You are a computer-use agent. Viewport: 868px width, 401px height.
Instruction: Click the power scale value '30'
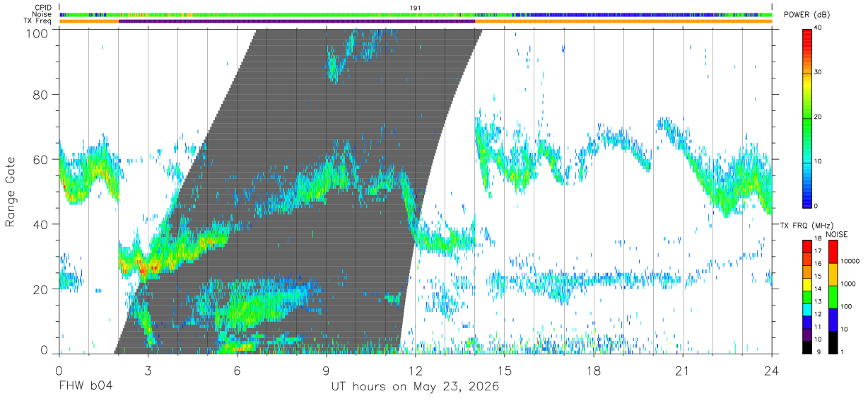tap(819, 73)
